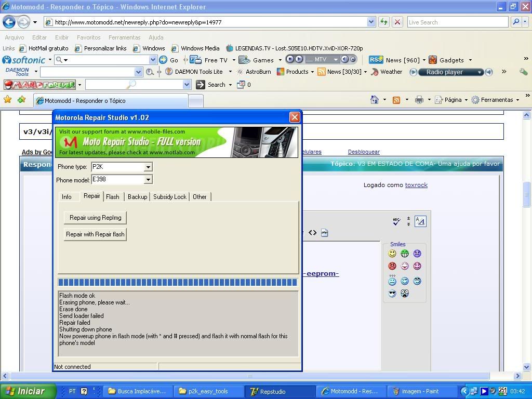Click the spell check ABC icon
This screenshot has width=532, height=399.
click(396, 221)
